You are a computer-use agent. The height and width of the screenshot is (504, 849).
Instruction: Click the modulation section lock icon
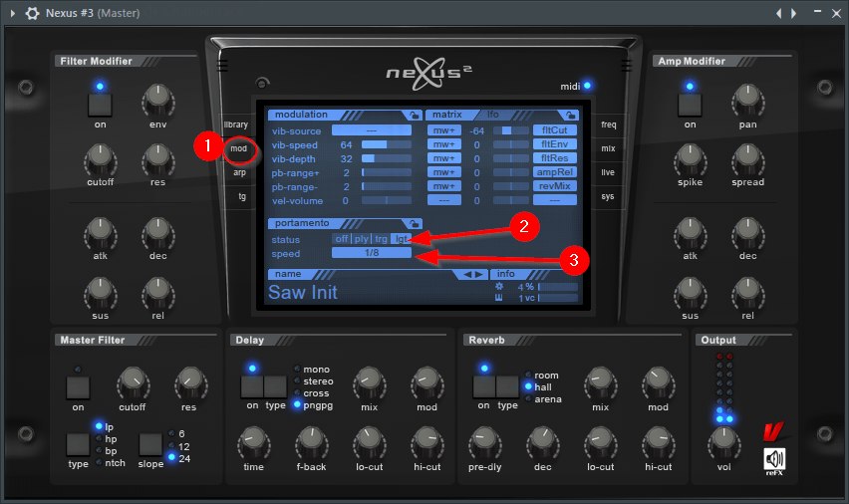pos(414,116)
